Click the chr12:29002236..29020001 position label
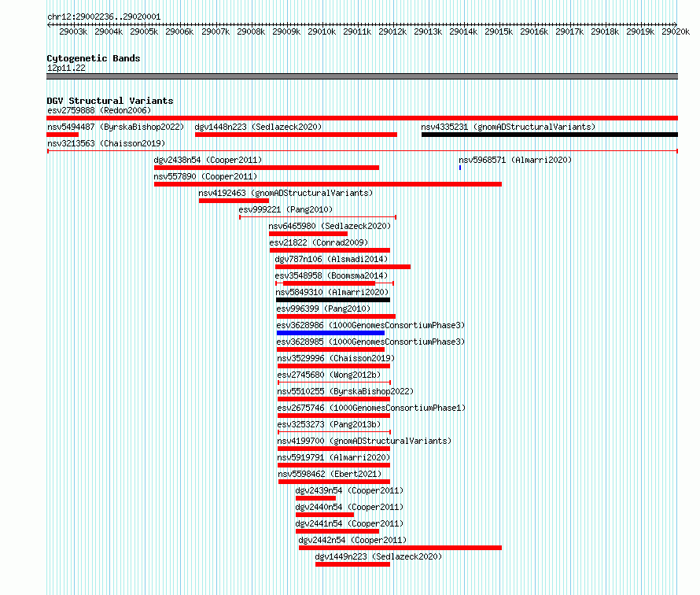Viewport: 700px width, 595px height. click(104, 17)
